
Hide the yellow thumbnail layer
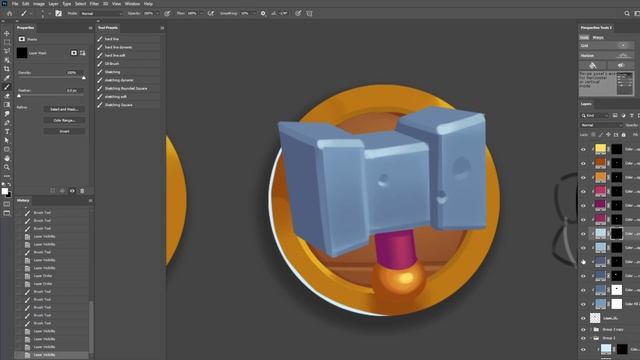tap(583, 149)
